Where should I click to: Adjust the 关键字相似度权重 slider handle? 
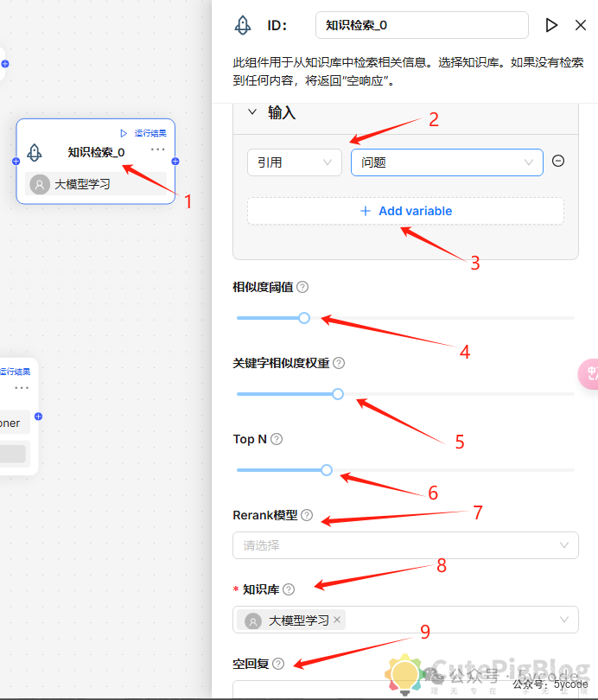click(338, 394)
